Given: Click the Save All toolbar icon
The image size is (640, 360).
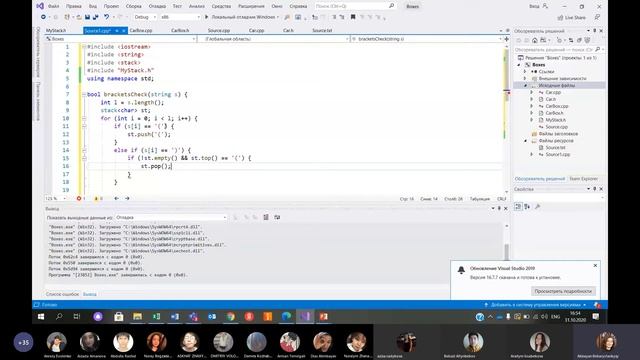Looking at the screenshot, I should coord(96,17).
